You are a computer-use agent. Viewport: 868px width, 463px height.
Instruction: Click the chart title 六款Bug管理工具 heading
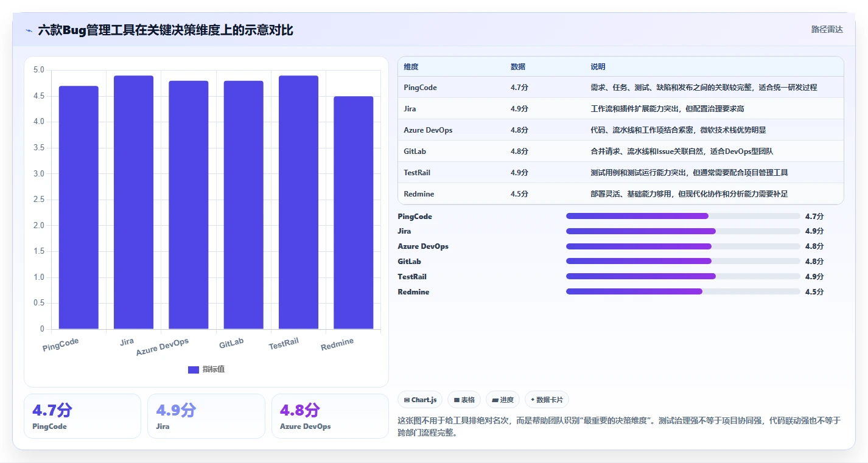(x=166, y=30)
